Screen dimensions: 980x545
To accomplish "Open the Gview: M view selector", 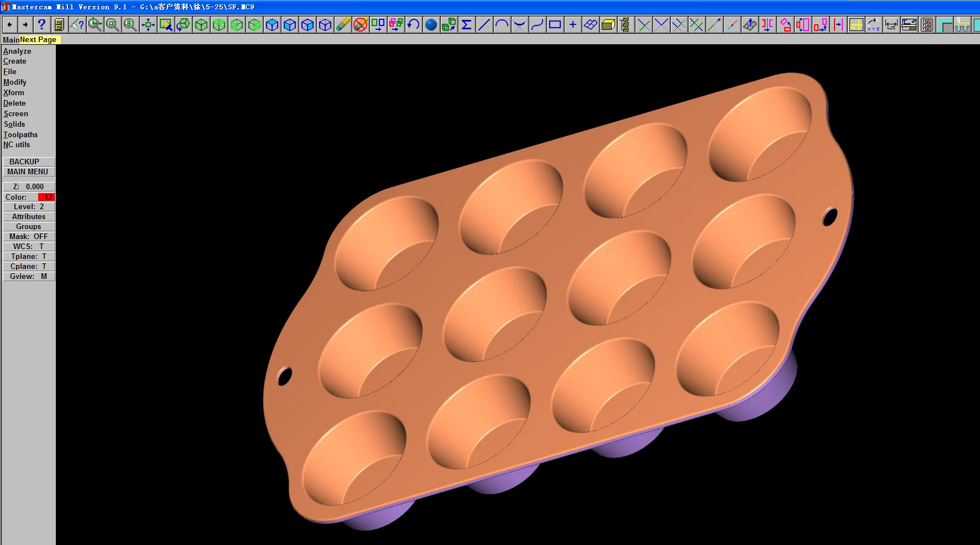I will 29,276.
